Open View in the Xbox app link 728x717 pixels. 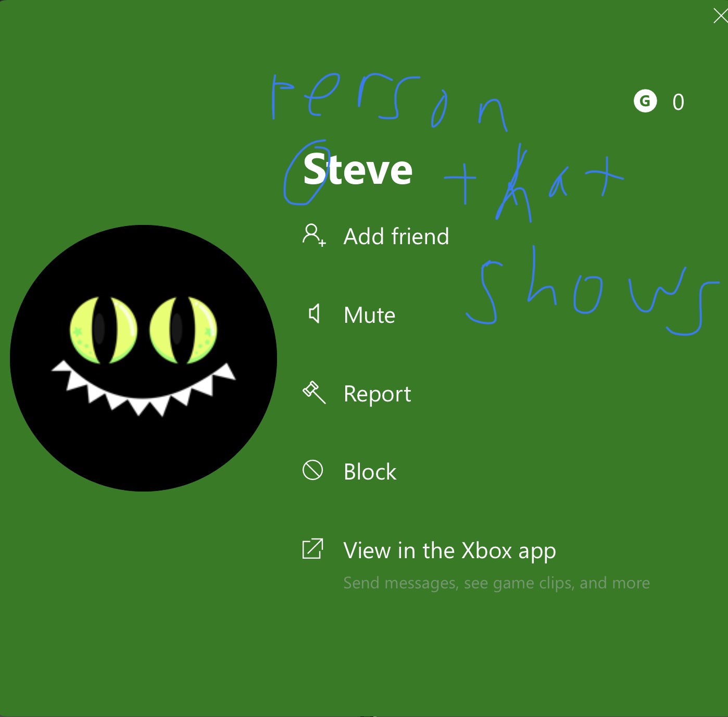coord(450,551)
